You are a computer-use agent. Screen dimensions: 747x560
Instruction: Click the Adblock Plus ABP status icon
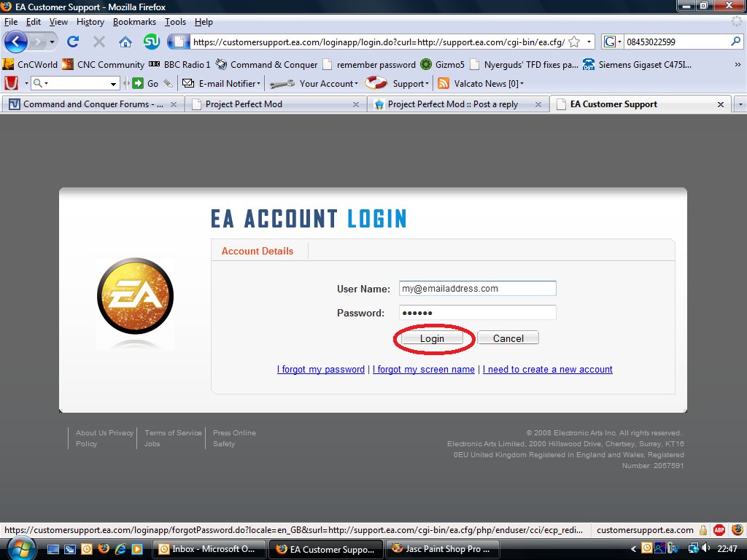tap(719, 529)
